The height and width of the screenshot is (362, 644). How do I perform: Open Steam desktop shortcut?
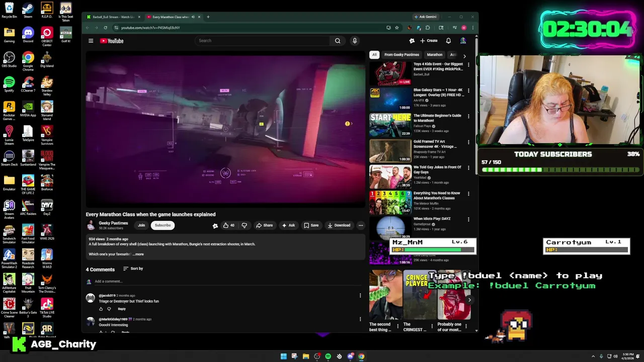(x=28, y=11)
